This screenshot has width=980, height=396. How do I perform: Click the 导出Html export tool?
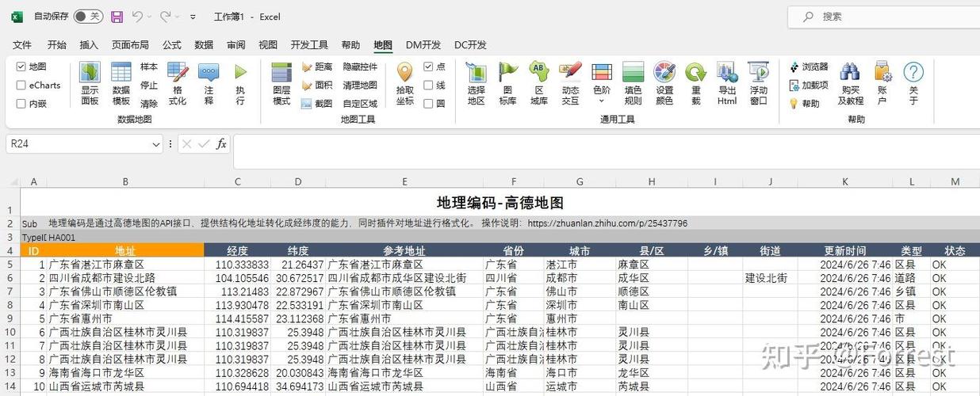[727, 84]
